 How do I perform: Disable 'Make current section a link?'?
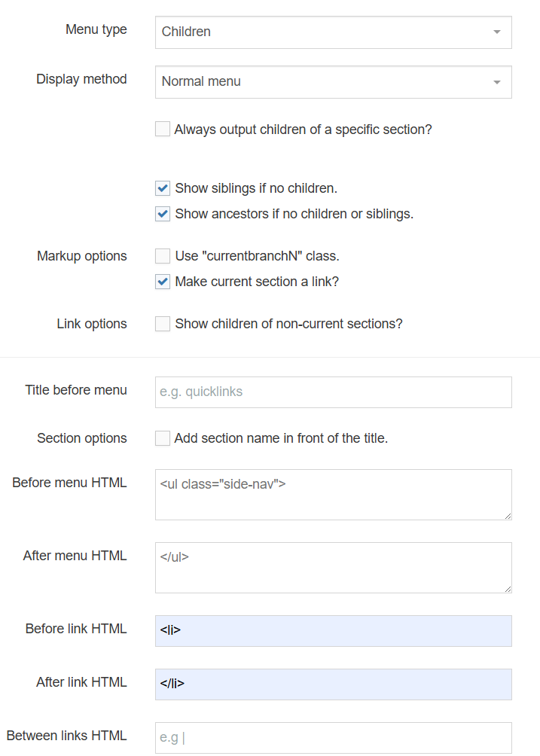pyautogui.click(x=162, y=282)
